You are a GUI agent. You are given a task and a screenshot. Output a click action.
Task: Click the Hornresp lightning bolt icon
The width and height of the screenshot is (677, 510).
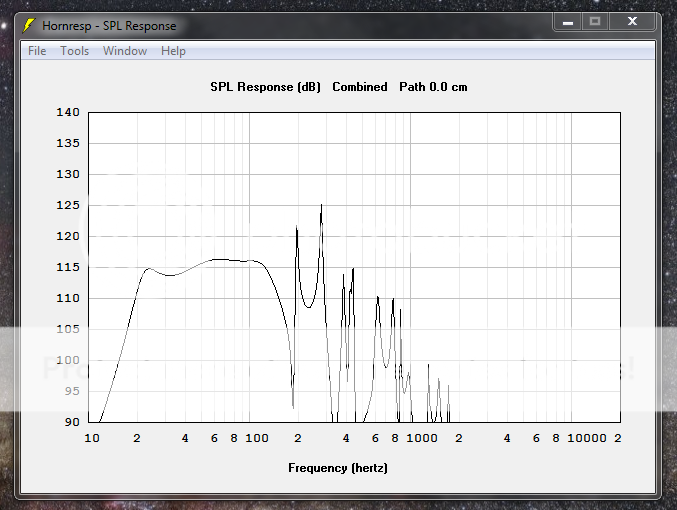coord(28,25)
